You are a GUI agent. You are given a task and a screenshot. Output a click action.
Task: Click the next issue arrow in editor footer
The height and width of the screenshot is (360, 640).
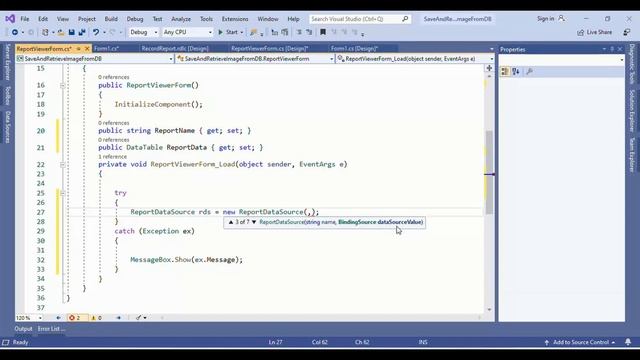(119, 318)
